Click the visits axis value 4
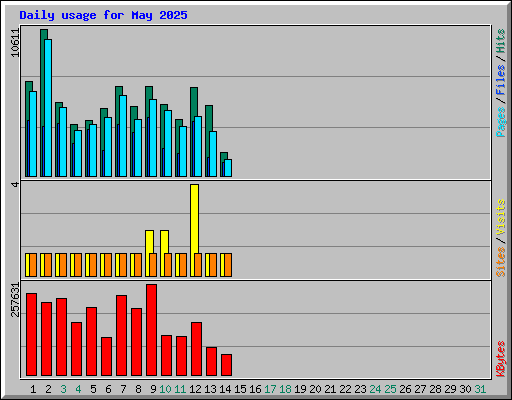The width and height of the screenshot is (512, 400). tap(15, 184)
